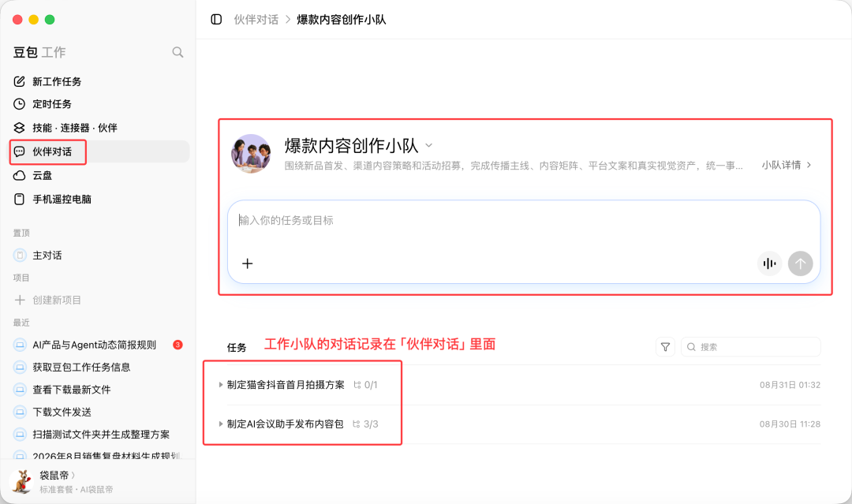Open task 制定AI会议助手发布内容包

coord(286,424)
